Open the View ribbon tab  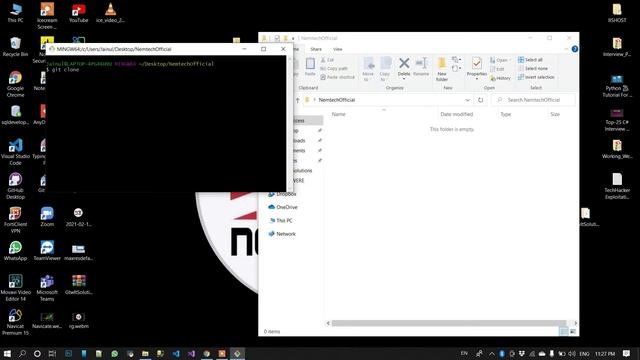click(x=338, y=49)
